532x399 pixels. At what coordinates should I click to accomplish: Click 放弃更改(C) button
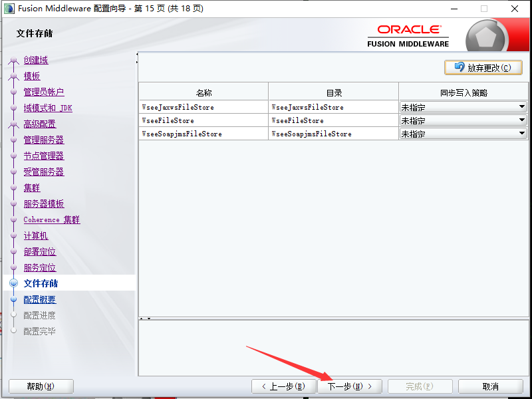[x=483, y=68]
